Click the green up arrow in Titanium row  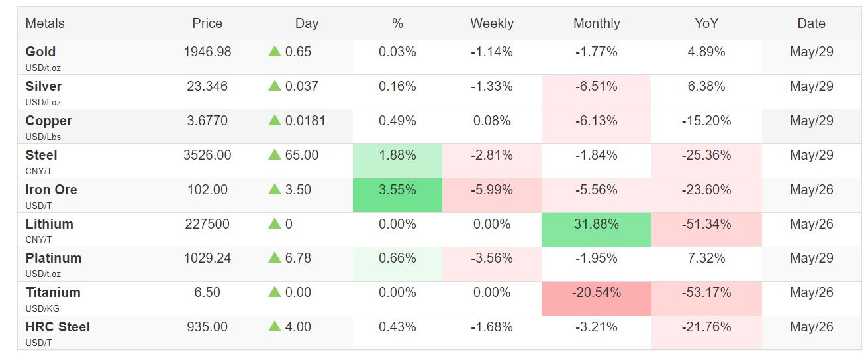point(275,292)
